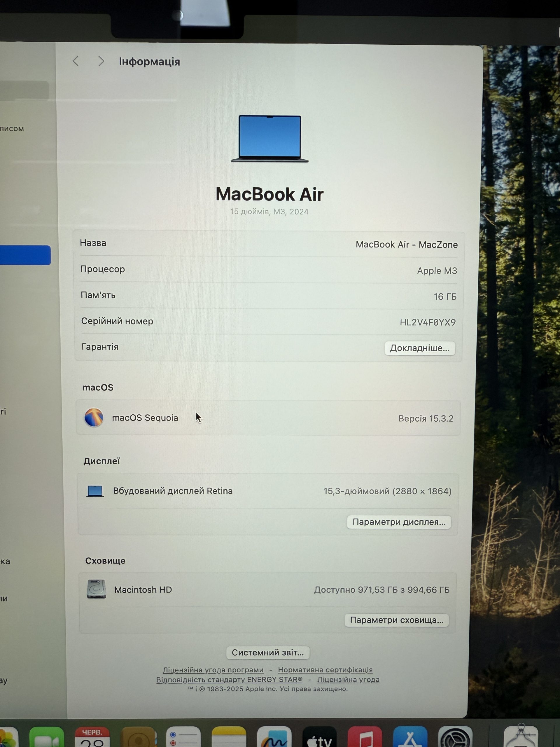The height and width of the screenshot is (747, 560).
Task: Click the macOS Sequoia icon
Action: point(94,417)
